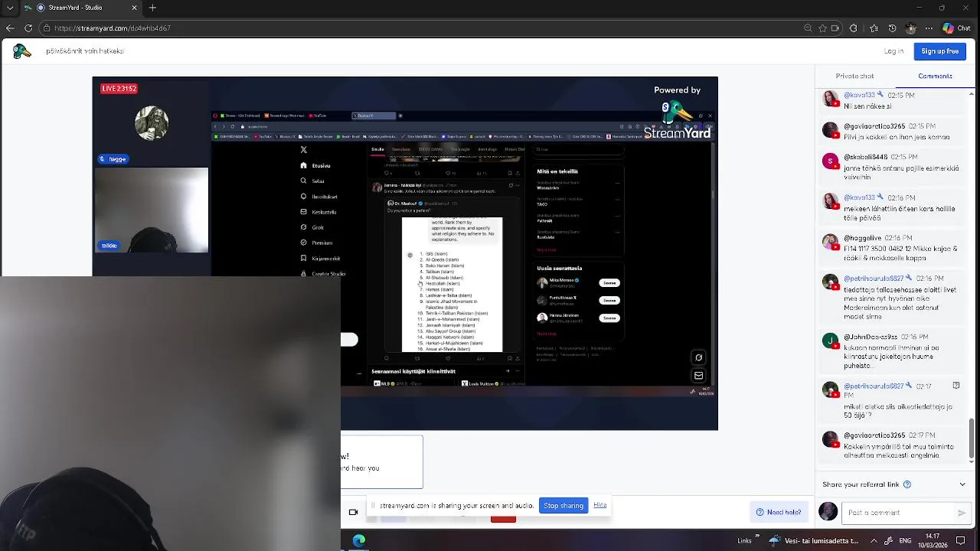Click the camera icon in the bottom toolbar
Viewport: 980px width, 551px height.
point(353,512)
